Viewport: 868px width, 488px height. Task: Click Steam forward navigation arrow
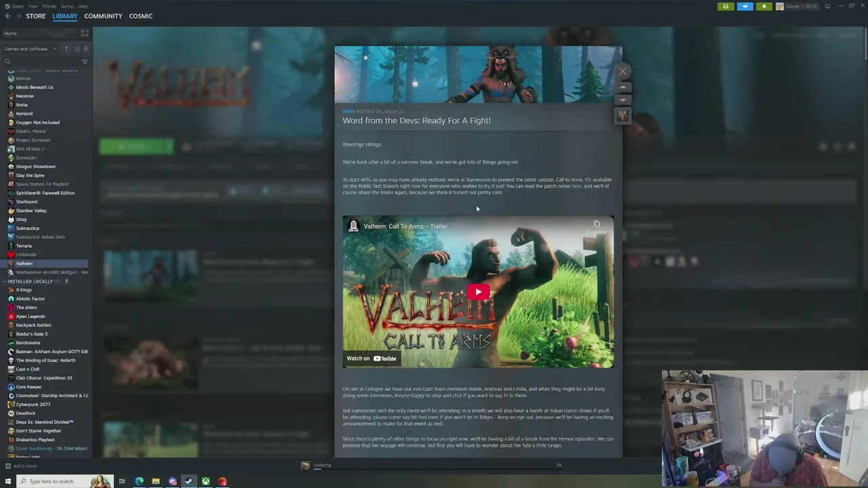click(x=18, y=16)
